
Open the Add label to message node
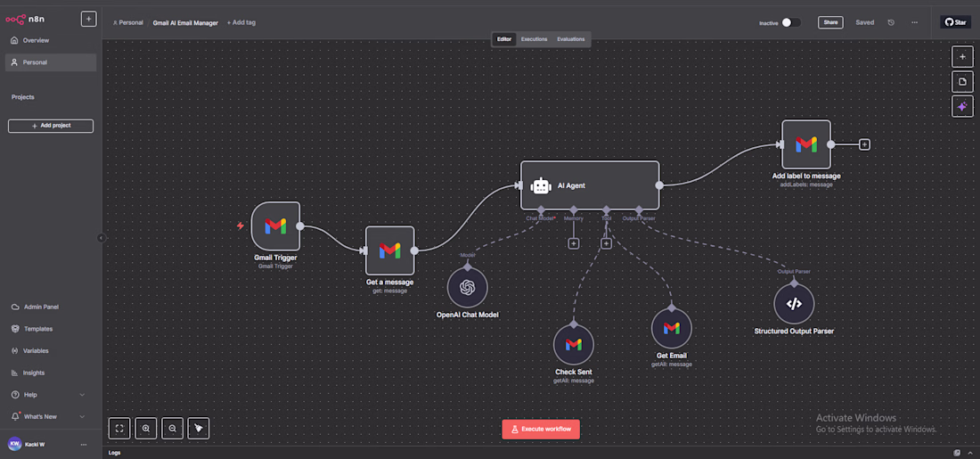coord(806,144)
